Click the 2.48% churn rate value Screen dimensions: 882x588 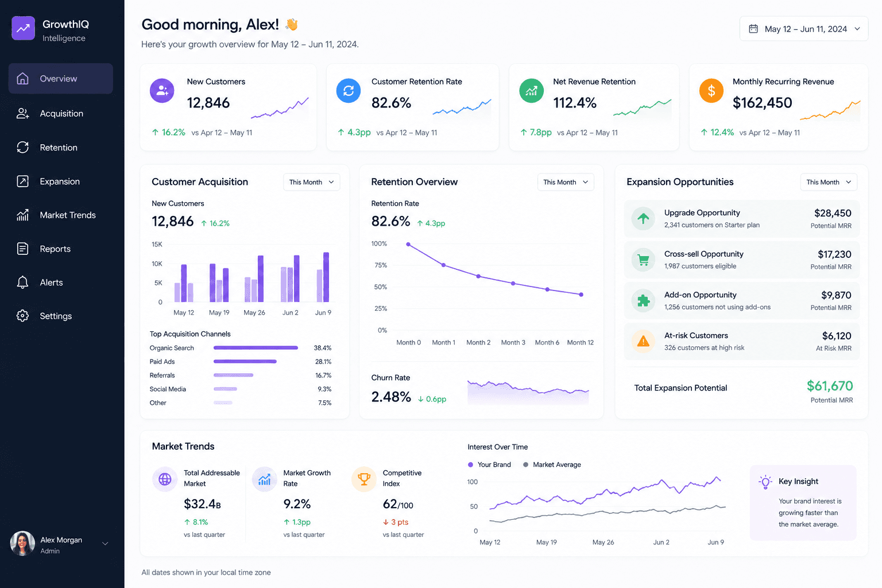[x=391, y=397]
